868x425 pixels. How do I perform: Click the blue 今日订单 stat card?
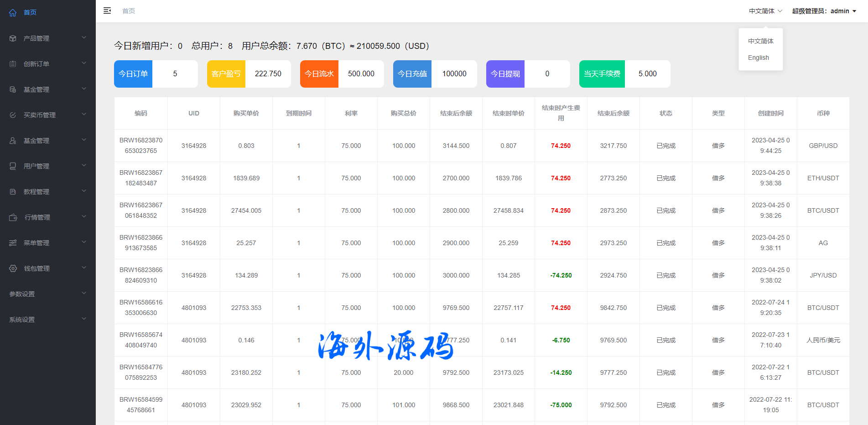(x=133, y=74)
